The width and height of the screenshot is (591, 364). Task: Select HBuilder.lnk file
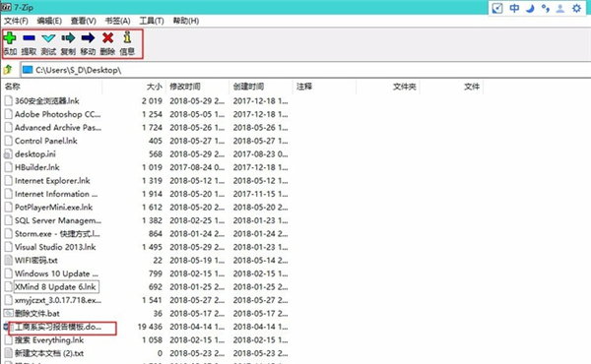[37, 167]
